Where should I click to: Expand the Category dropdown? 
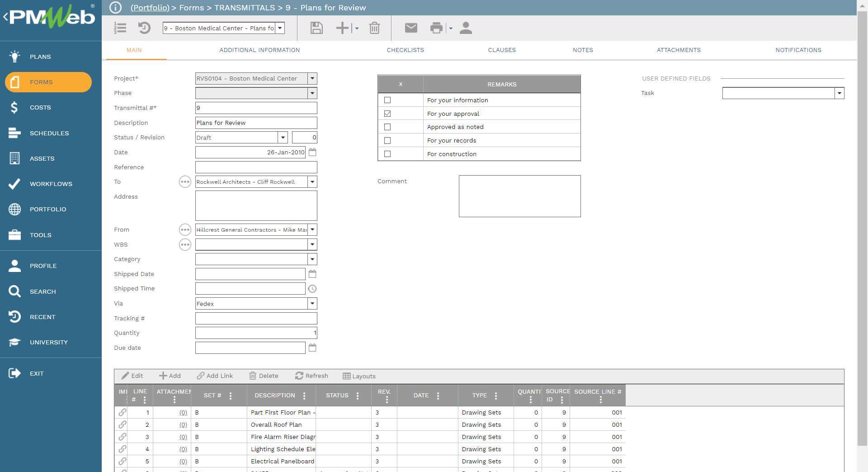tap(312, 259)
